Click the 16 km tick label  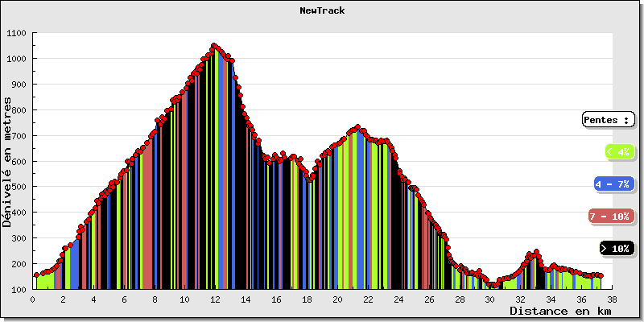coord(277,299)
